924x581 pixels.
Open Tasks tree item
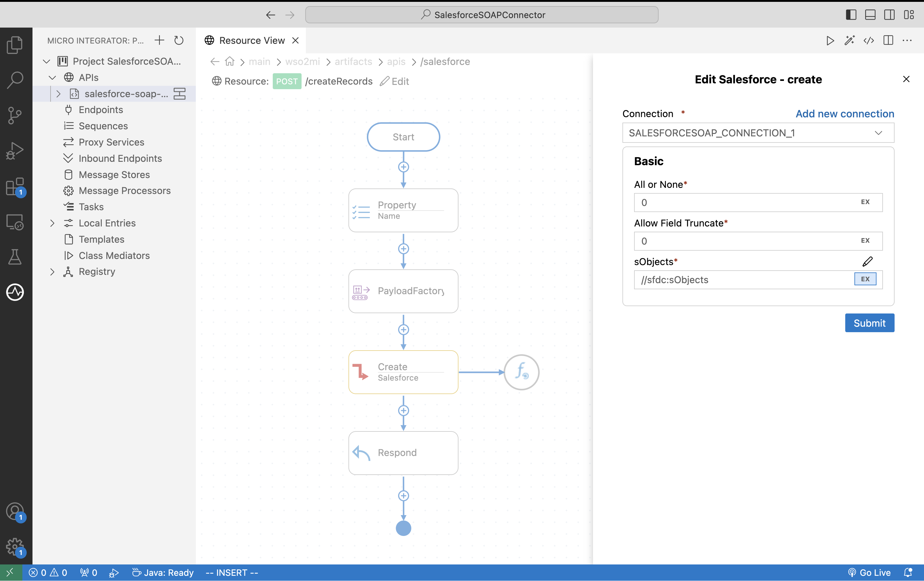pos(91,207)
